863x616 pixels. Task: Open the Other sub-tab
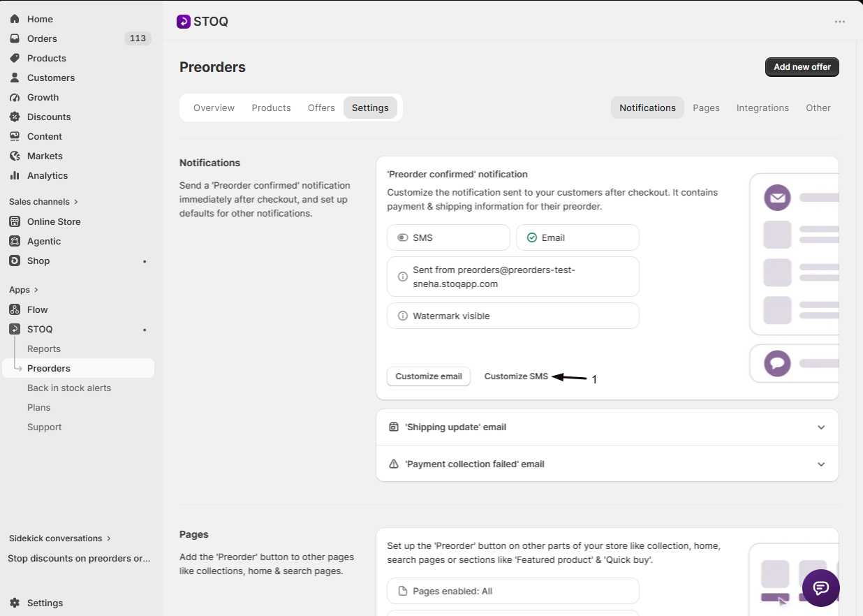pyautogui.click(x=818, y=108)
